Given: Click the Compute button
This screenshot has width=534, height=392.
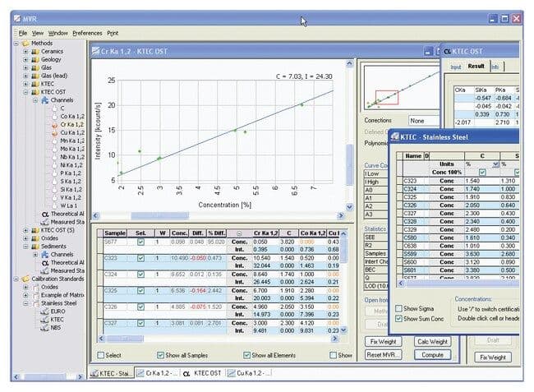Looking at the screenshot, I should pos(432,355).
